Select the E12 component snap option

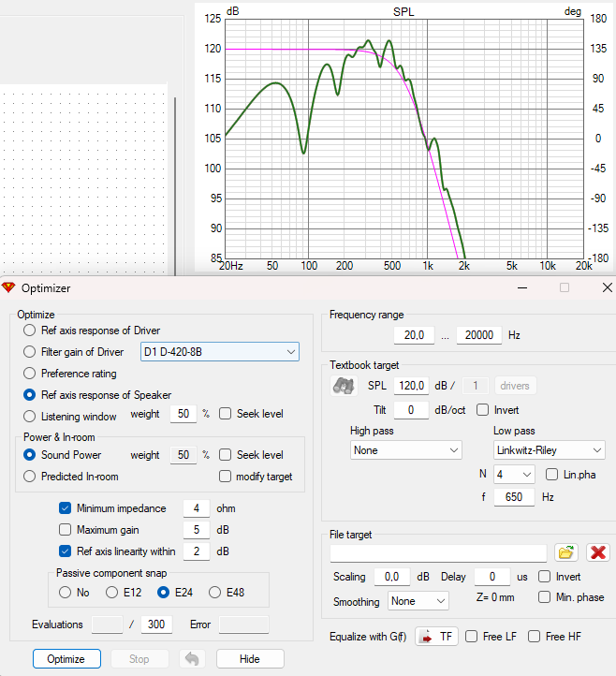(x=111, y=593)
